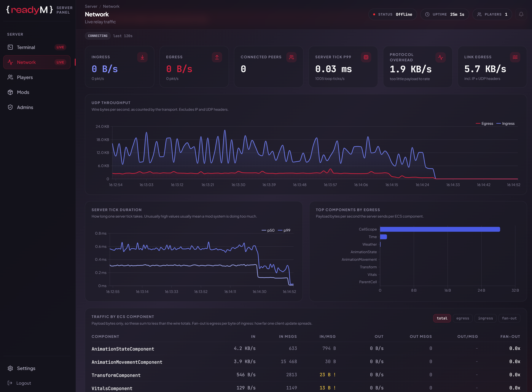Click the Link Egress waves icon
Viewport: 532px width, 392px height.
point(515,57)
